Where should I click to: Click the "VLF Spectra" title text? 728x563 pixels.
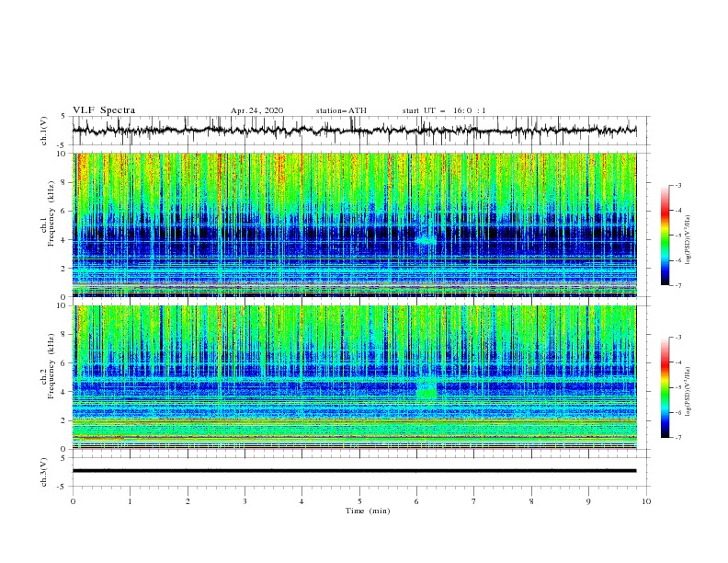[x=104, y=110]
